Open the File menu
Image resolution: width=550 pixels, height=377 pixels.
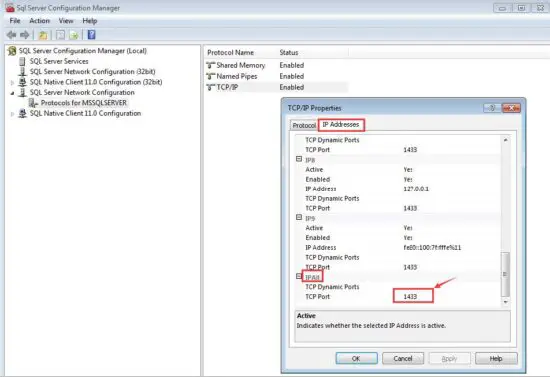[15, 21]
